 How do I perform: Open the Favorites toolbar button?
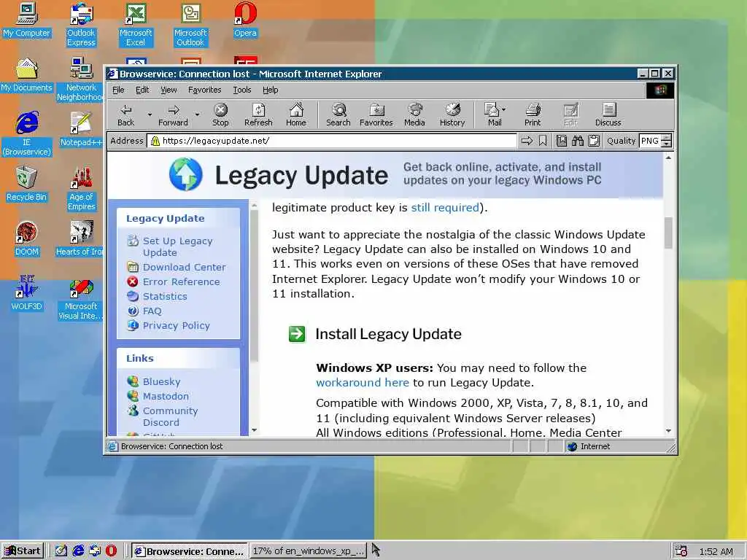tap(376, 114)
